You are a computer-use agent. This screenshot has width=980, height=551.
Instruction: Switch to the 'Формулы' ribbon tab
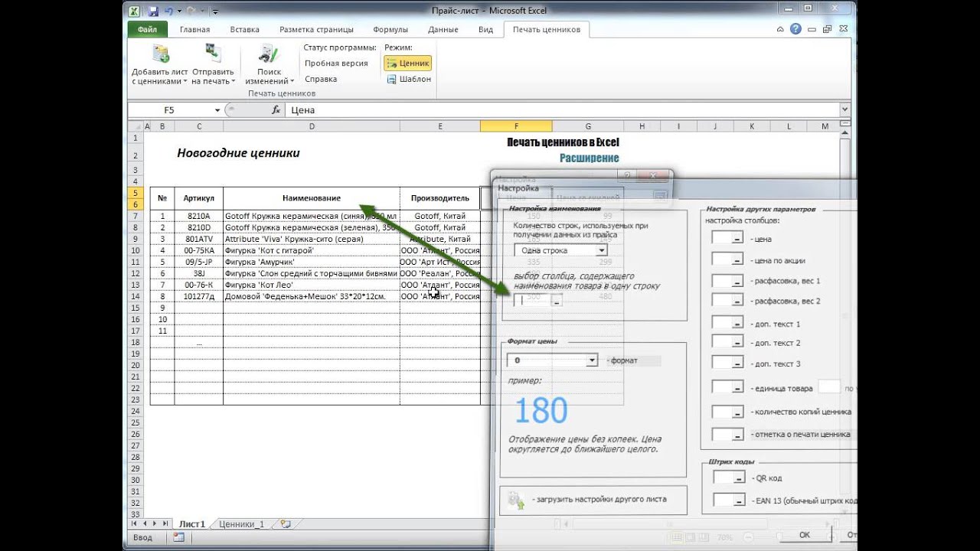click(x=390, y=30)
